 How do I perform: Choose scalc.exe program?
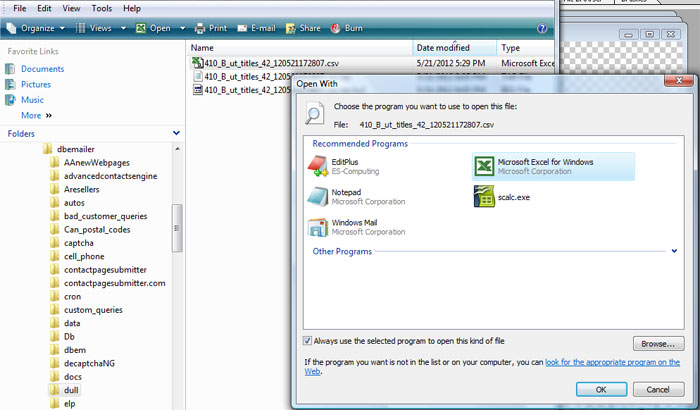point(502,197)
